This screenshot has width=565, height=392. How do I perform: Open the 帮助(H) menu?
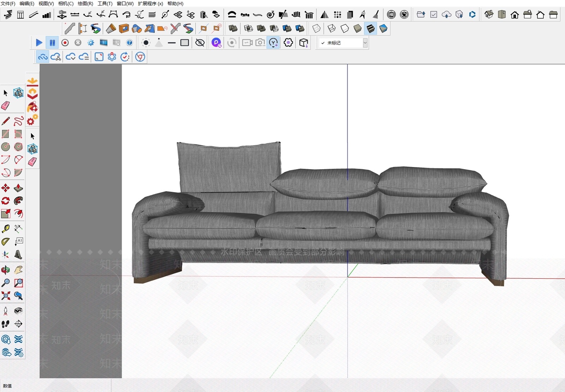coord(175,4)
